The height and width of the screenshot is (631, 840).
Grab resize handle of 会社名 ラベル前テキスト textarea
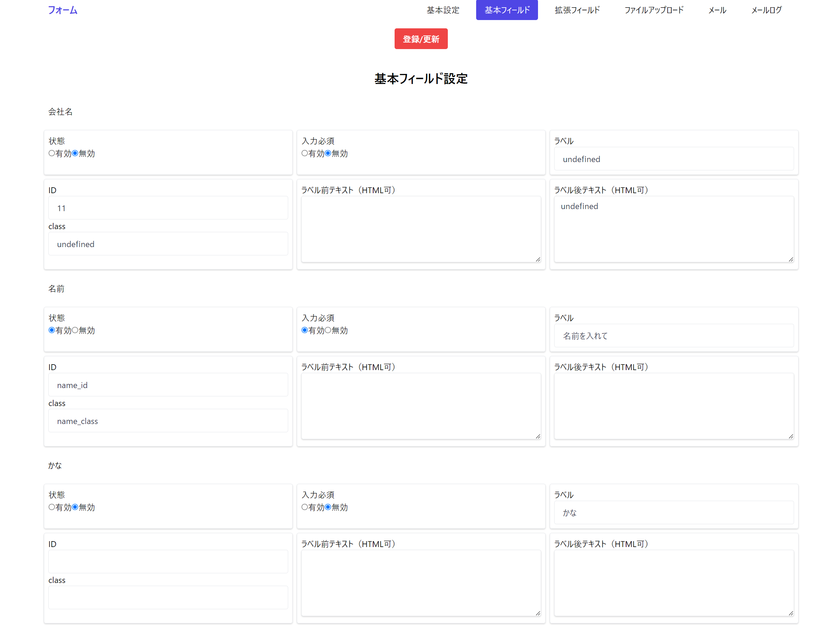(538, 259)
